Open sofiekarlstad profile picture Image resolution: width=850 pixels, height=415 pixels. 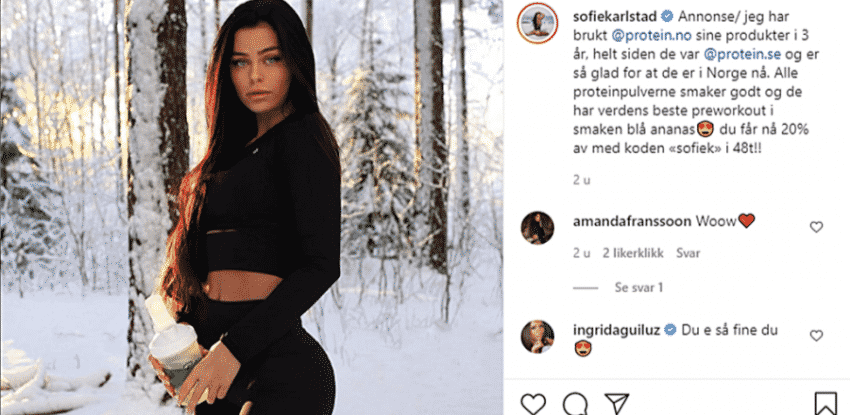537,23
